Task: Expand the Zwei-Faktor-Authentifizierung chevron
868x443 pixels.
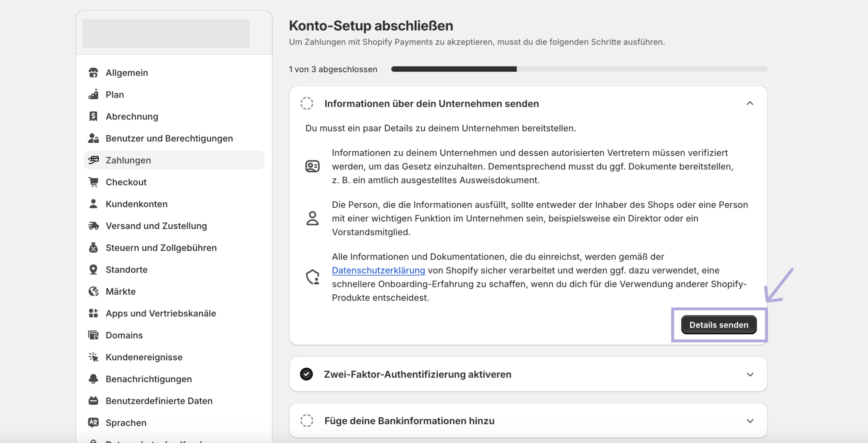Action: (750, 375)
